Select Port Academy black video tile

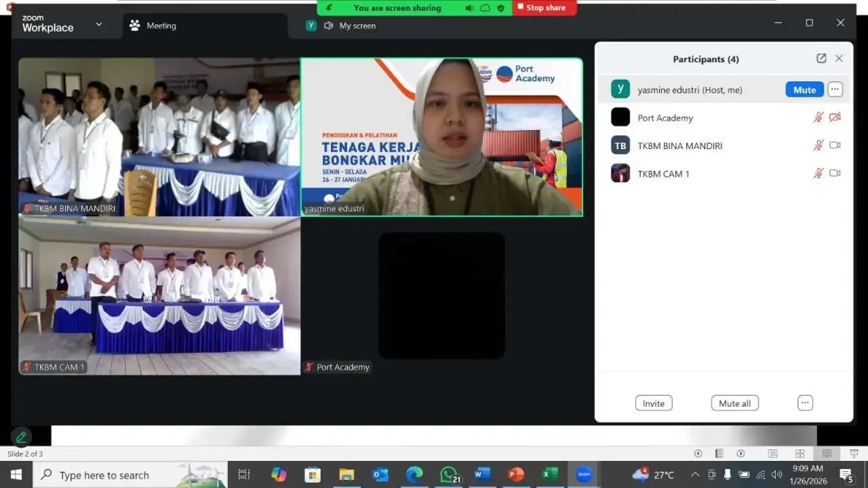[441, 296]
